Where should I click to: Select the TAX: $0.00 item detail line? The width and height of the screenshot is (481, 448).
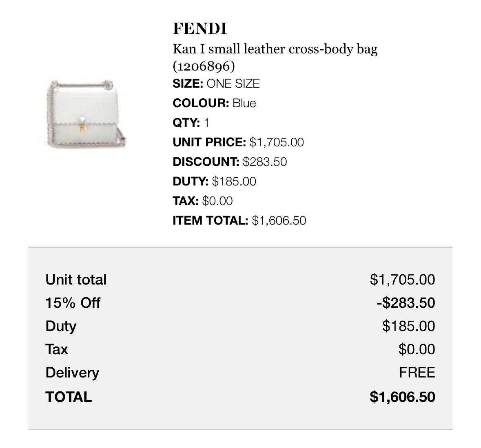pos(203,201)
